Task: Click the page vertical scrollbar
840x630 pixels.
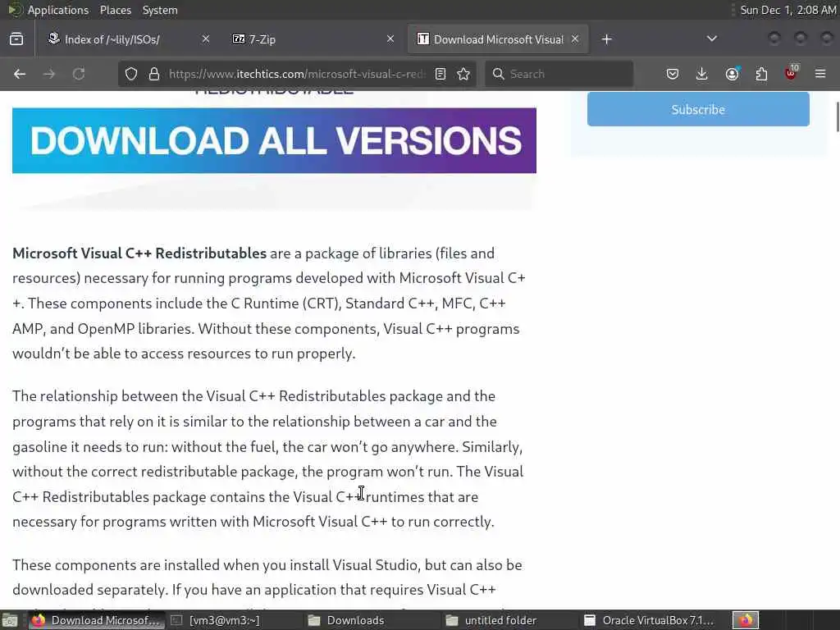Action: pos(838,116)
